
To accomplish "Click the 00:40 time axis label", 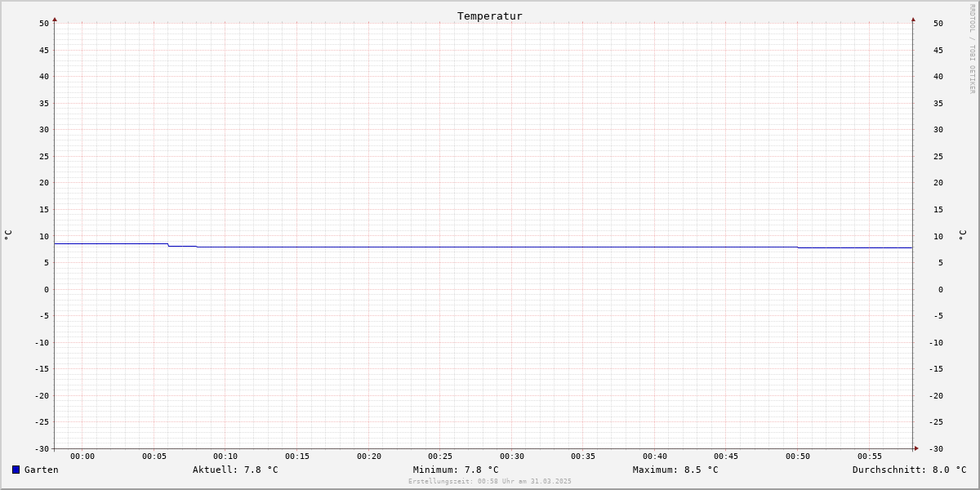I will pos(655,457).
